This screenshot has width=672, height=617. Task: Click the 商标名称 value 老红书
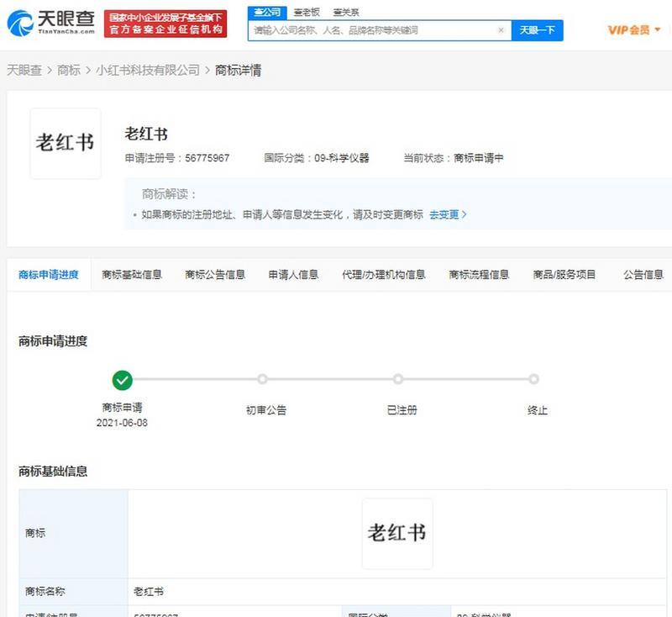[x=149, y=592]
